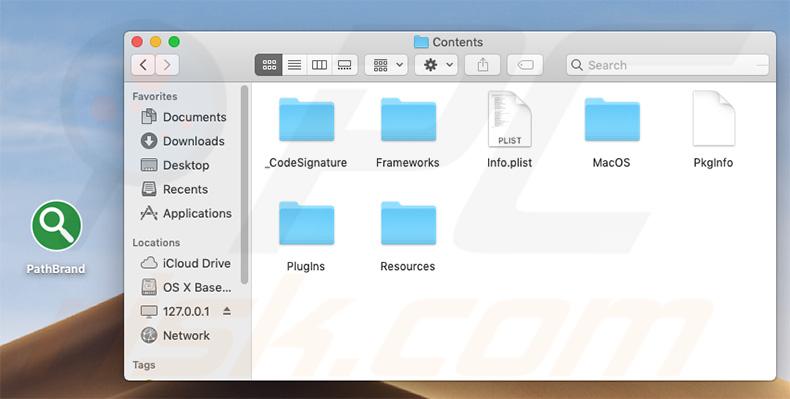Click the _CodeSignature name label
790x399 pixels.
[x=306, y=163]
